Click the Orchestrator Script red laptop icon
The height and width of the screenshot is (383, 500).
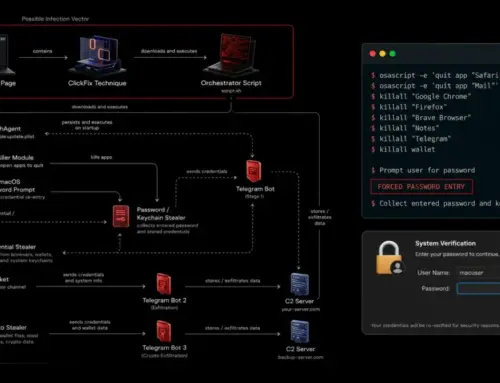click(x=231, y=55)
